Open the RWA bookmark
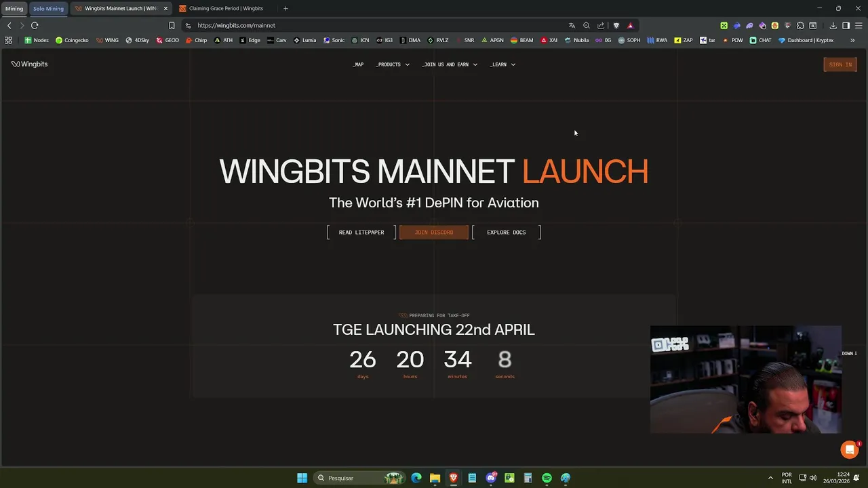Screen dimensions: 868x488 (x=657, y=40)
